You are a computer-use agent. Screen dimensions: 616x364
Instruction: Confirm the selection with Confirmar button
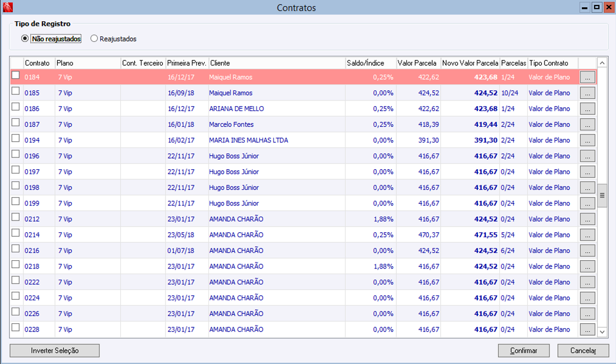pos(524,351)
